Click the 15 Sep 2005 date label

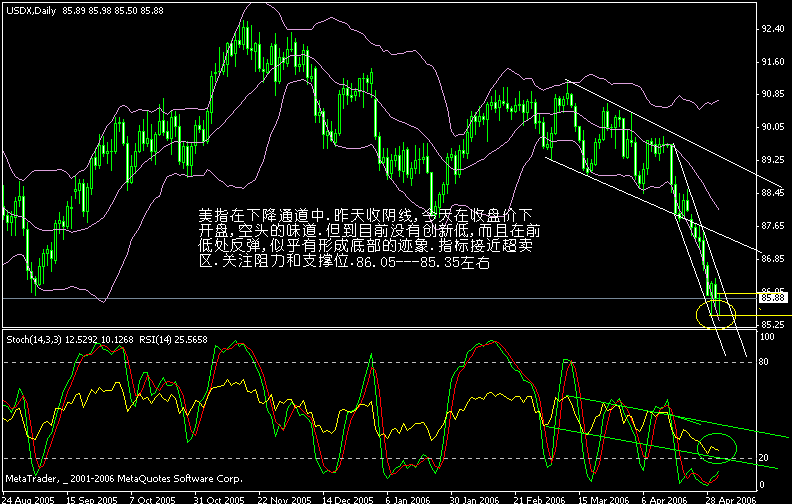click(91, 500)
